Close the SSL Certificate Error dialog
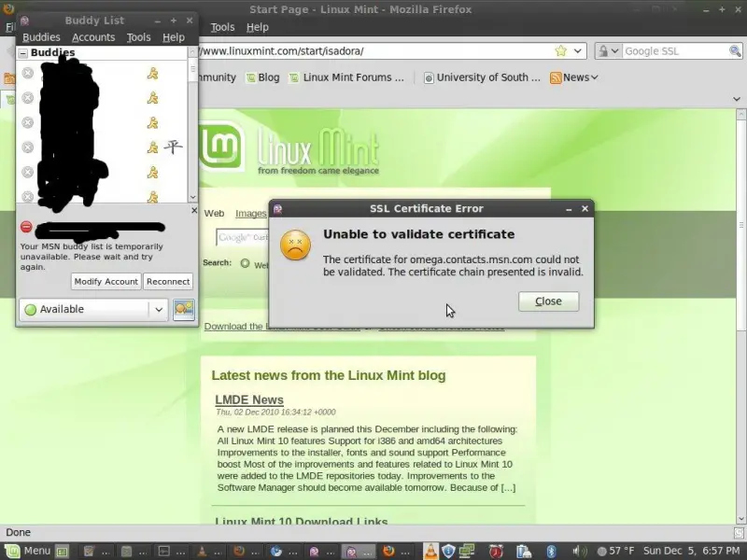The width and height of the screenshot is (747, 560). click(x=548, y=301)
